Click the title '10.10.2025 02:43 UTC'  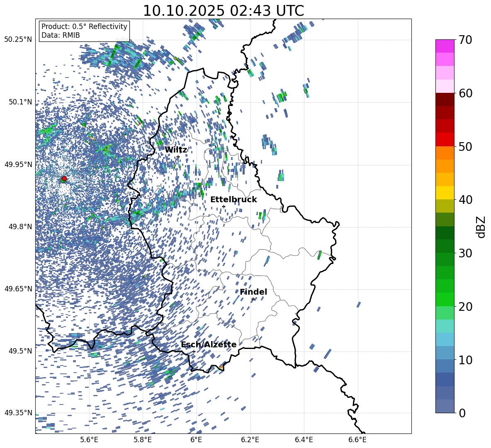pos(223,11)
